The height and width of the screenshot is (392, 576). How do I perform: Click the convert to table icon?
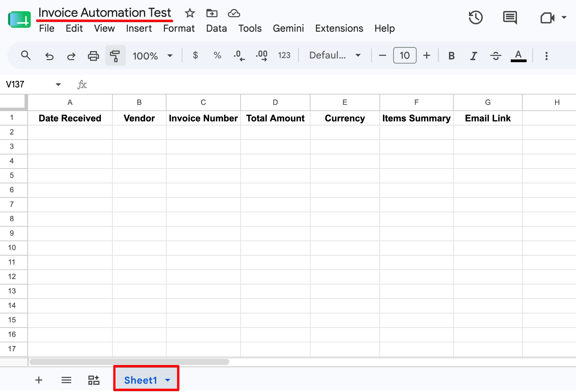pos(94,380)
